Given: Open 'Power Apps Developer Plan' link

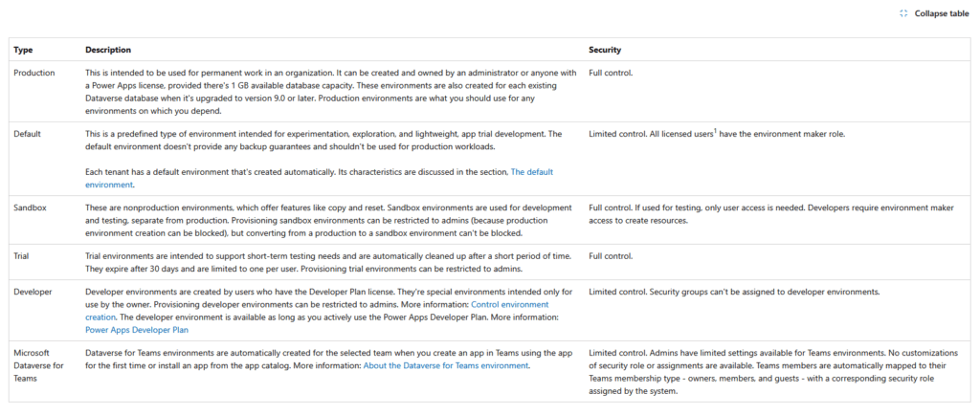Looking at the screenshot, I should [137, 330].
